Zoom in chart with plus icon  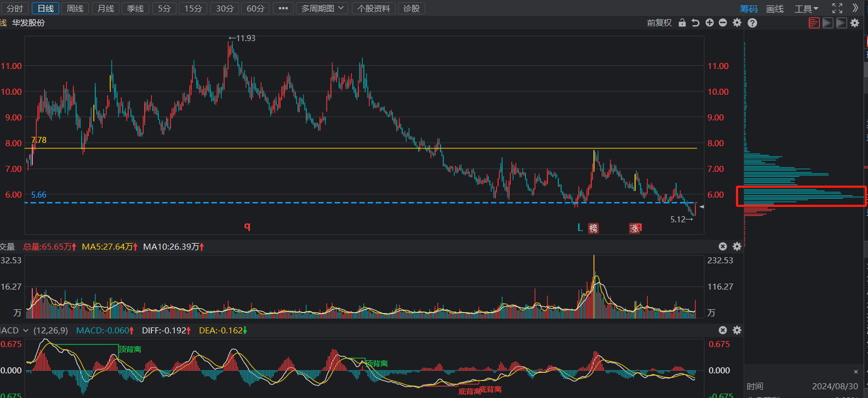pyautogui.click(x=710, y=23)
